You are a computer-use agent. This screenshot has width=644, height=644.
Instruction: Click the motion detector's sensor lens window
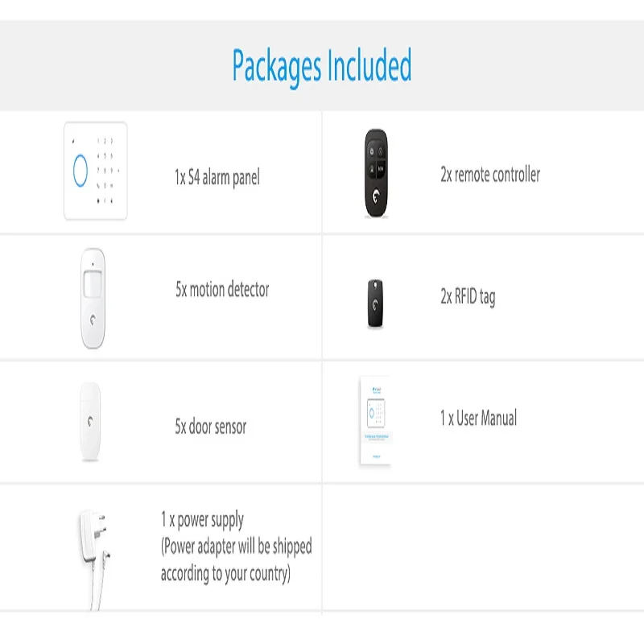(x=94, y=283)
